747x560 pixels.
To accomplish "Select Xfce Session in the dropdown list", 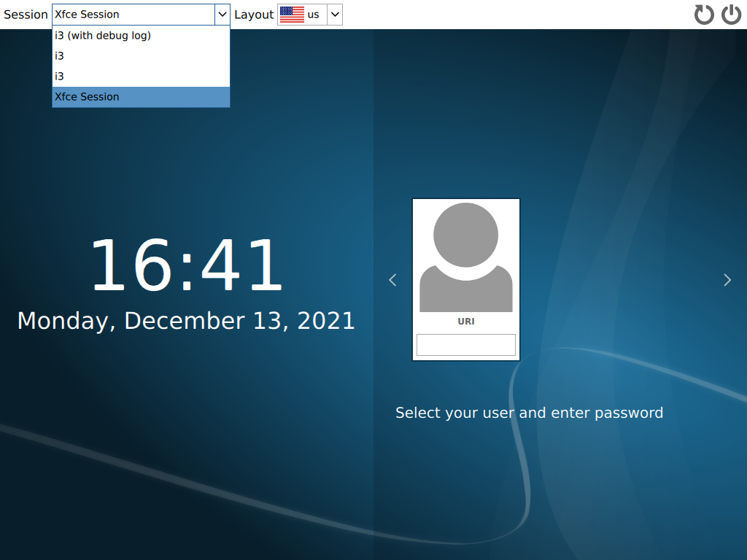I will point(141,97).
